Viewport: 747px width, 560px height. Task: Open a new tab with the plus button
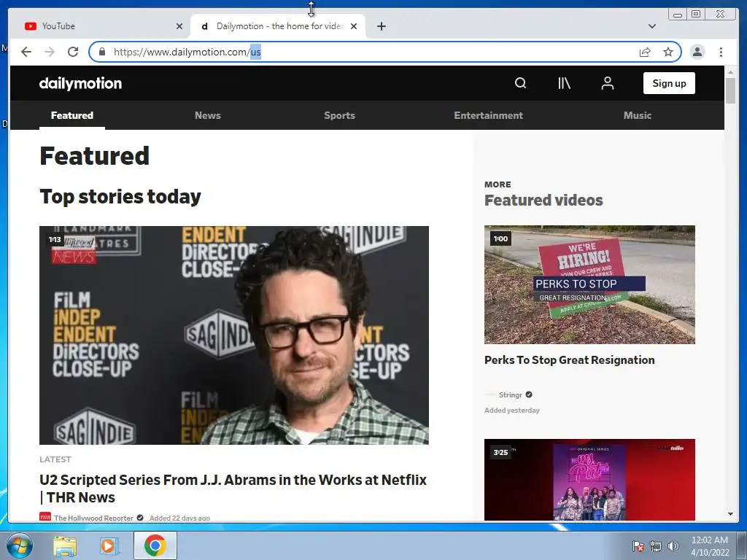(381, 26)
